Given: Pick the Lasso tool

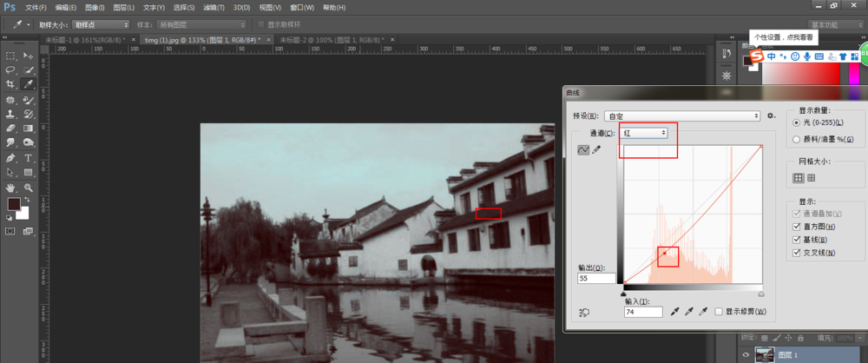Looking at the screenshot, I should tap(10, 69).
